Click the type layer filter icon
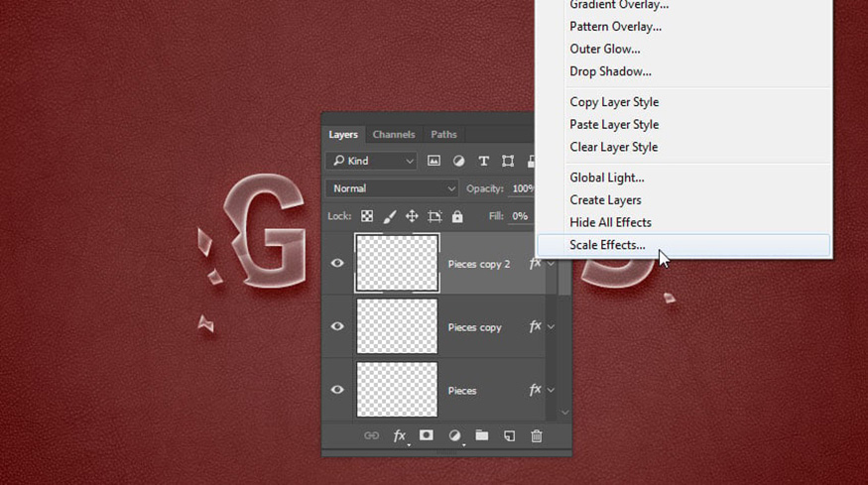Screen dimensions: 868x485 483,161
